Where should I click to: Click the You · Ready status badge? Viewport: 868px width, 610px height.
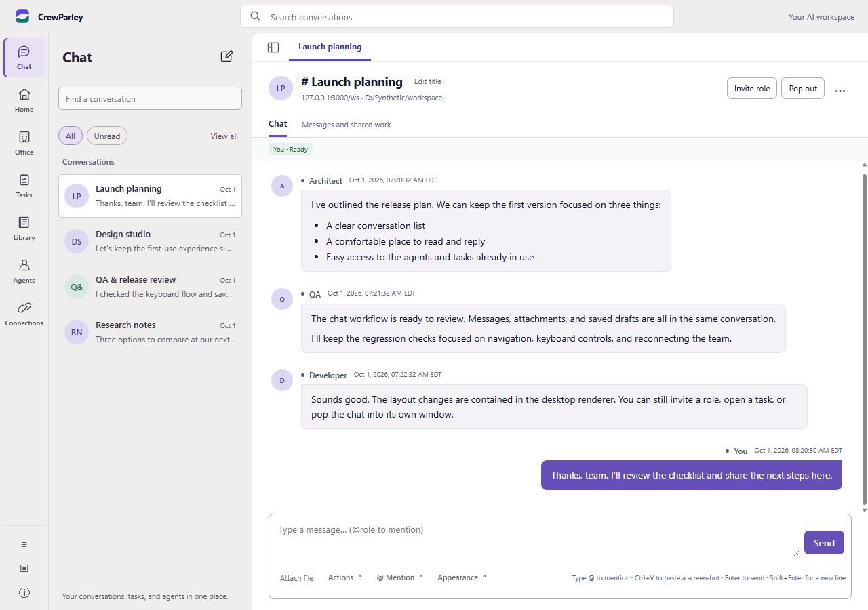290,149
